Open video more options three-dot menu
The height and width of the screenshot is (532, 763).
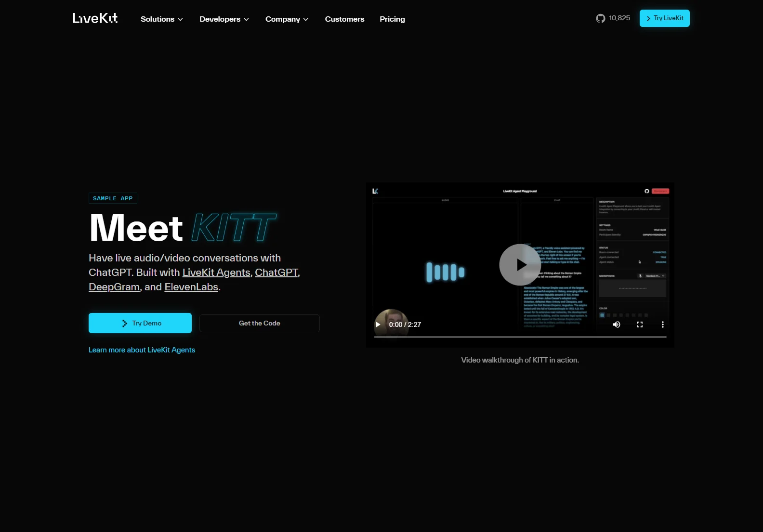[x=663, y=324]
